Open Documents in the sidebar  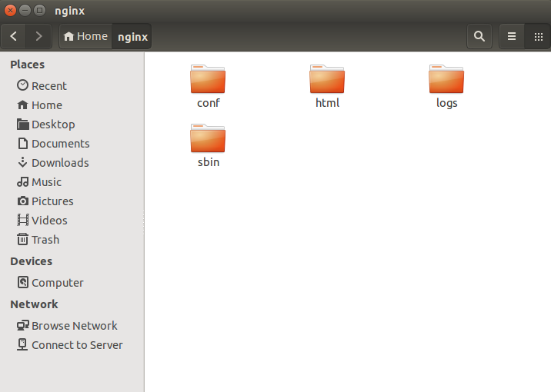click(x=72, y=144)
